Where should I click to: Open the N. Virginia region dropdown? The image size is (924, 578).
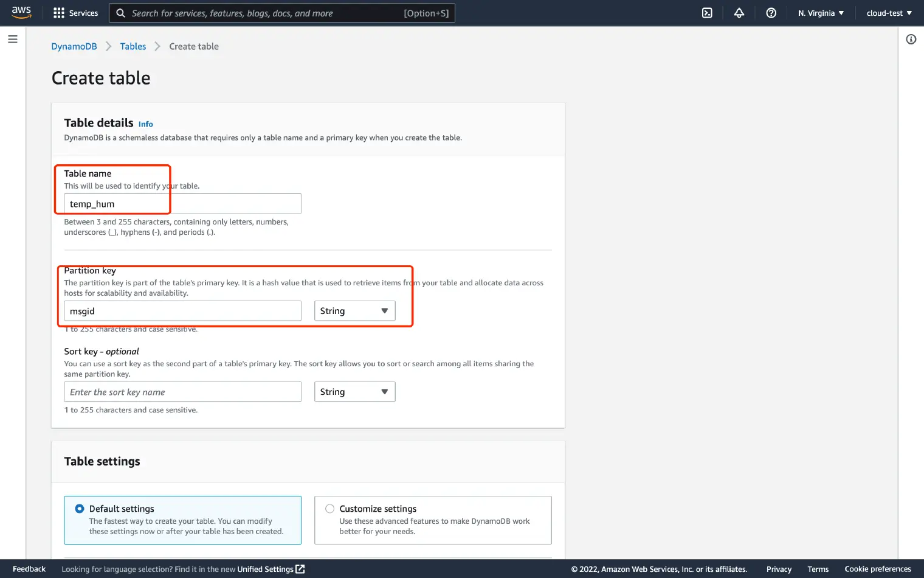(821, 13)
